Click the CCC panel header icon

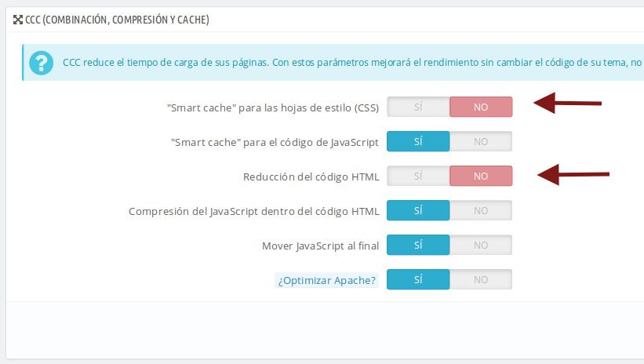coord(18,20)
